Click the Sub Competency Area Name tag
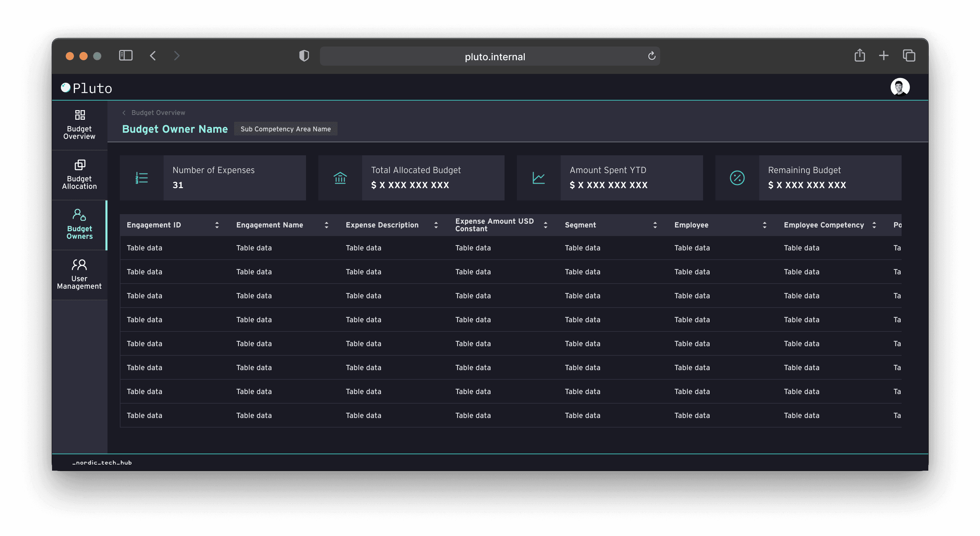This screenshot has width=980, height=536. coord(285,129)
